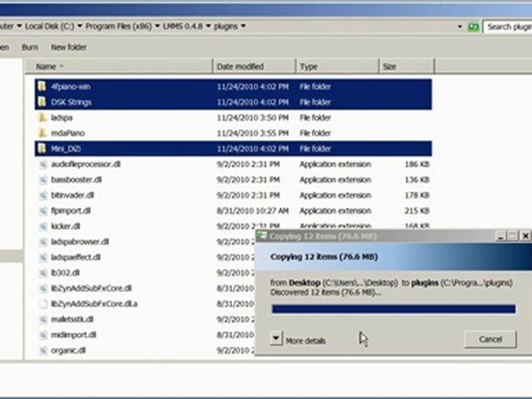Sort by Size column header
The width and height of the screenshot is (532, 399).
pyautogui.click(x=407, y=66)
